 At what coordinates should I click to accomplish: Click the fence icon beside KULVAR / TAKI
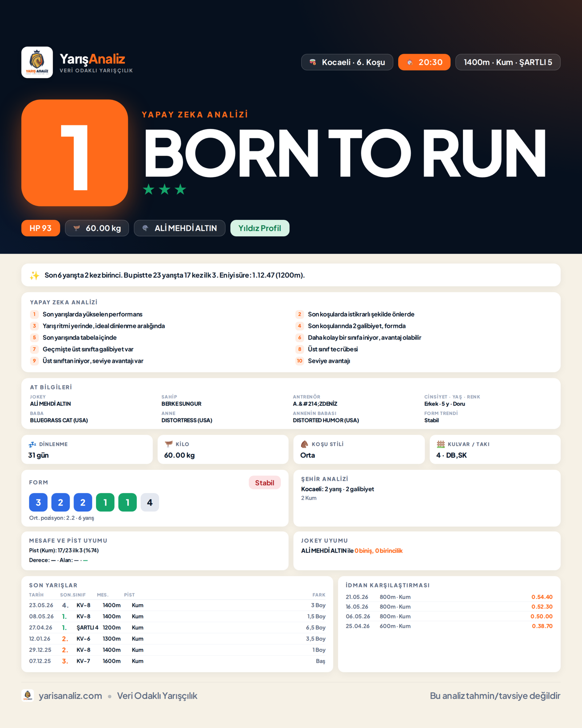coord(441,444)
